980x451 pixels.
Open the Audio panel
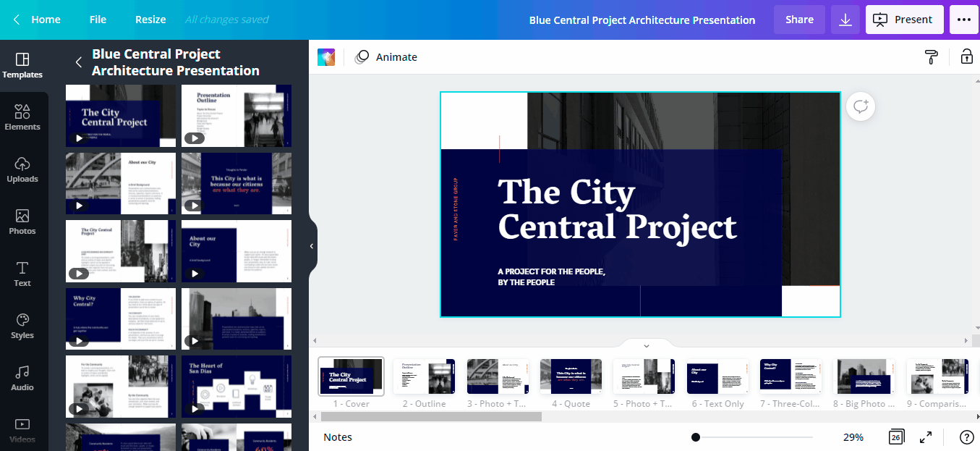pyautogui.click(x=22, y=377)
